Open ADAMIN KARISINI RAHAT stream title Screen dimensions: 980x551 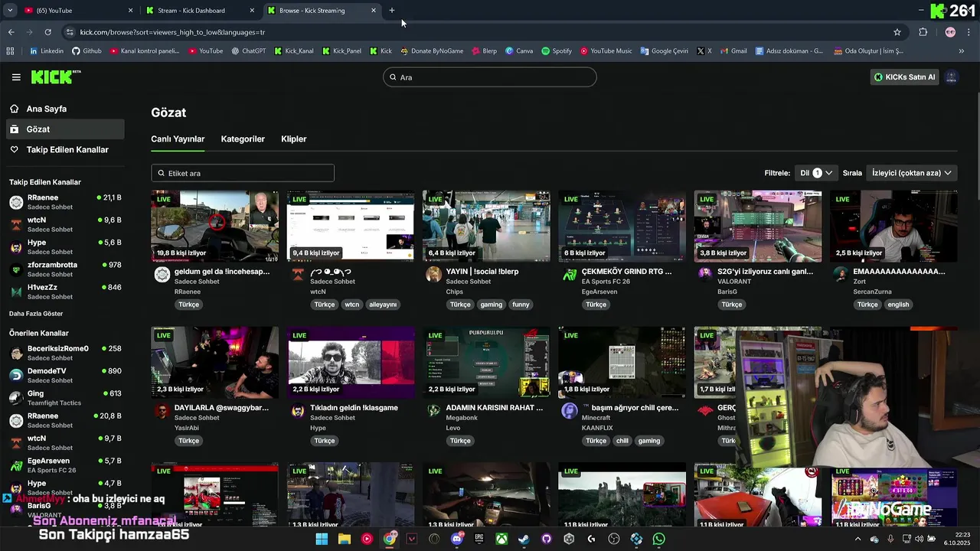coord(495,408)
